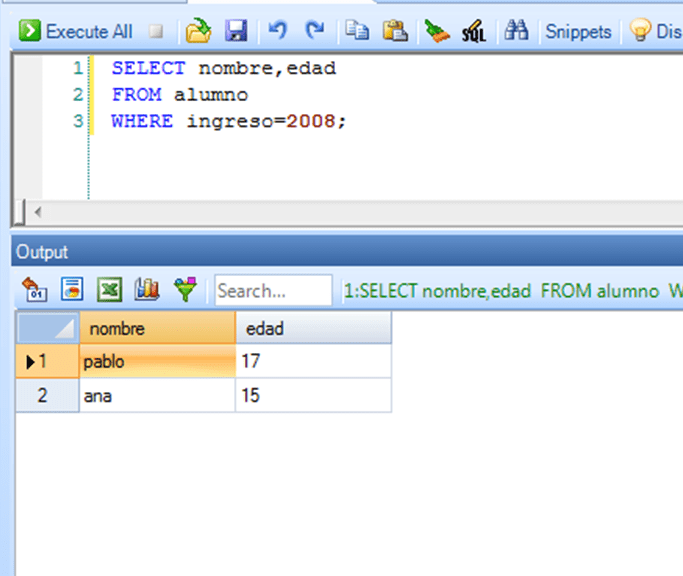The width and height of the screenshot is (683, 576).
Task: Click the lightbulb icon in the toolbar
Action: point(640,31)
